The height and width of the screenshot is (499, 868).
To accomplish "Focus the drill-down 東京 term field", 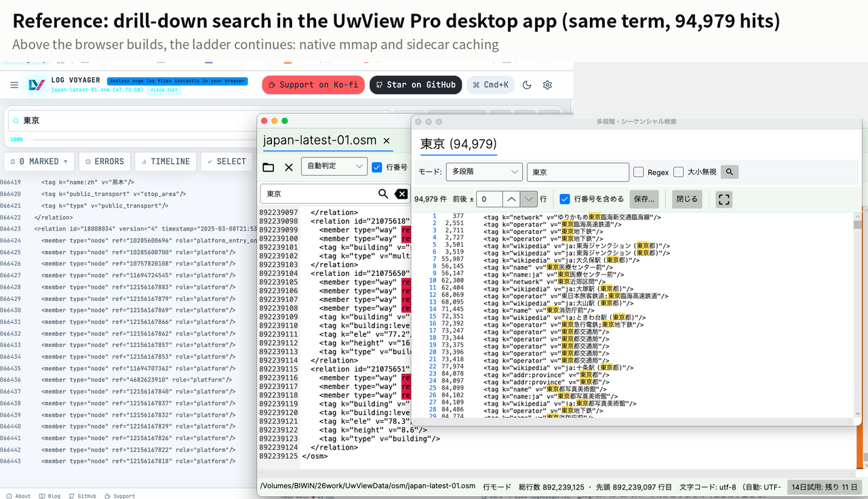I will pyautogui.click(x=578, y=172).
